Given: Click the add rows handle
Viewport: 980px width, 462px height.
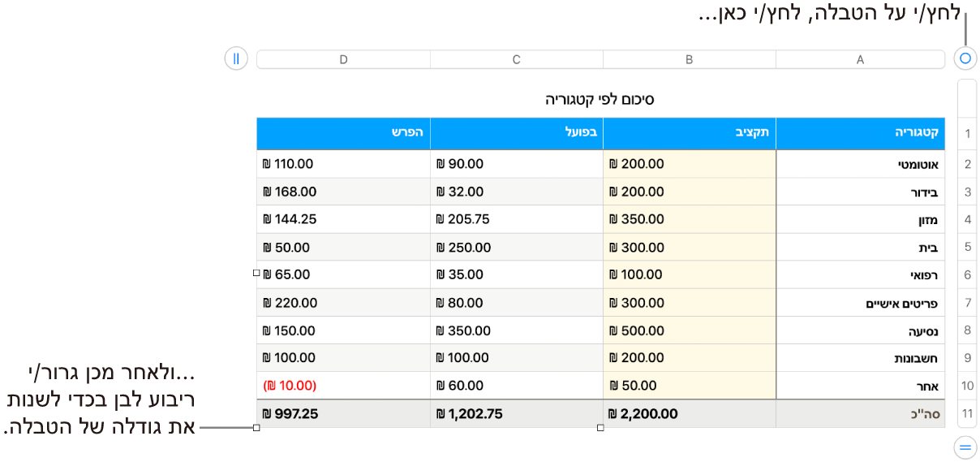Looking at the screenshot, I should point(965,446).
